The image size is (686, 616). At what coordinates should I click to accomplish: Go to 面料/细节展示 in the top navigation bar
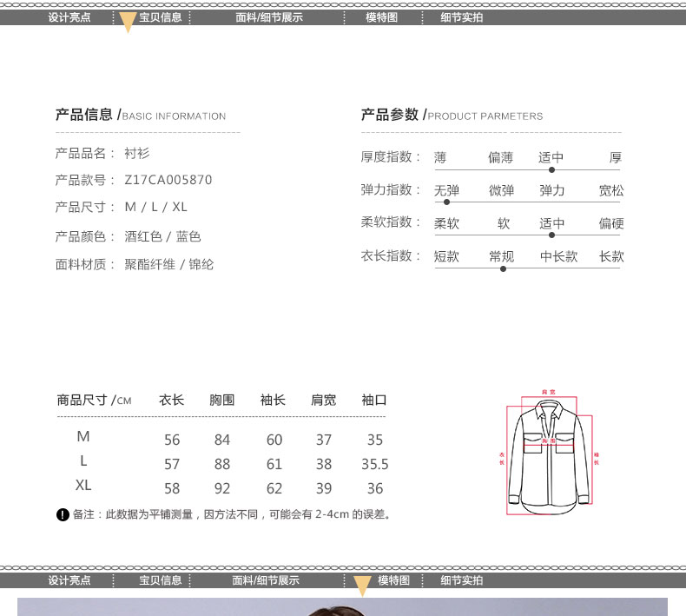click(269, 17)
